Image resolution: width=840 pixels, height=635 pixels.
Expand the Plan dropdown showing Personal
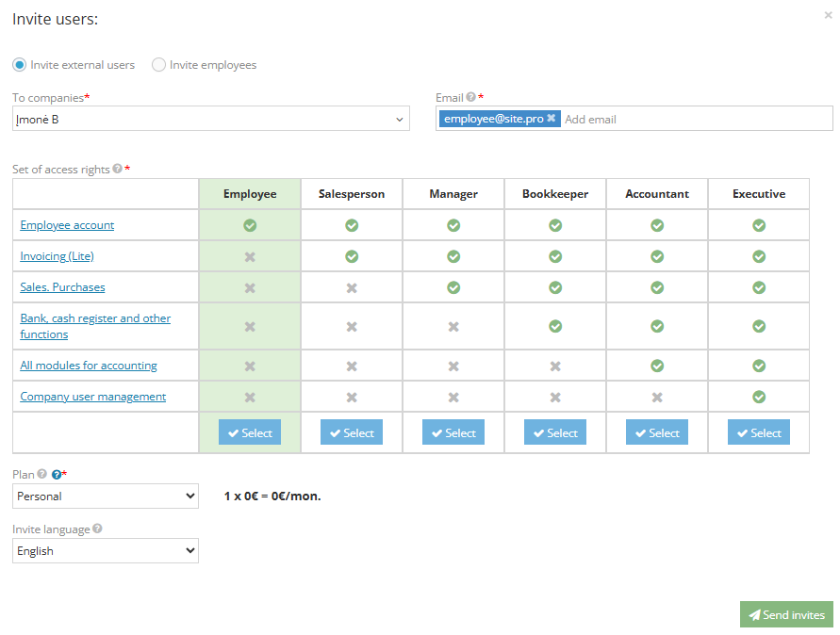coord(106,496)
